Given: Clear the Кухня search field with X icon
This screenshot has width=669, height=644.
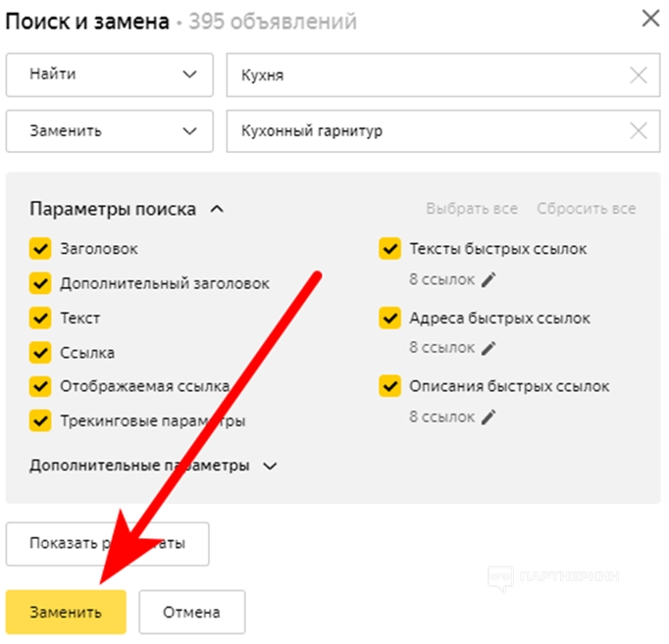Looking at the screenshot, I should (x=639, y=75).
